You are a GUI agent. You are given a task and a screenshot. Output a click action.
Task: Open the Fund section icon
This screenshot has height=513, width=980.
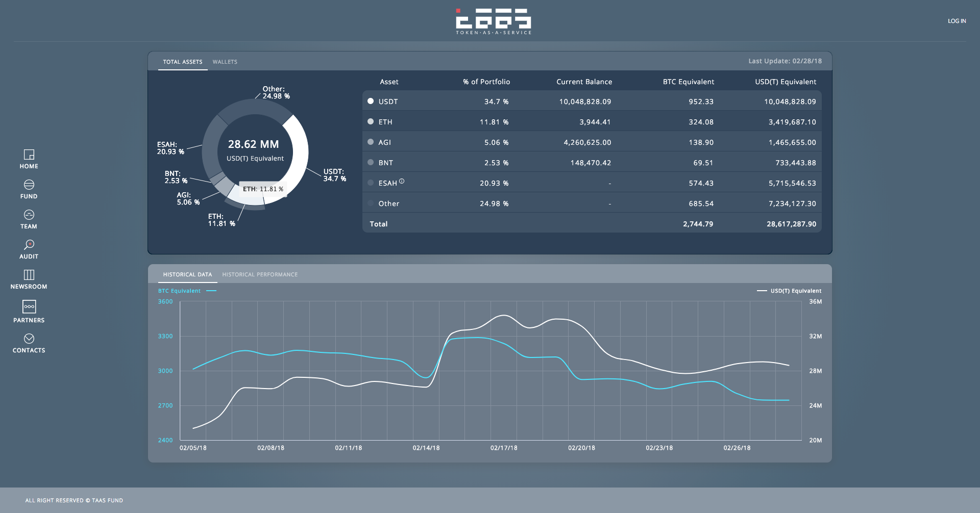point(29,185)
